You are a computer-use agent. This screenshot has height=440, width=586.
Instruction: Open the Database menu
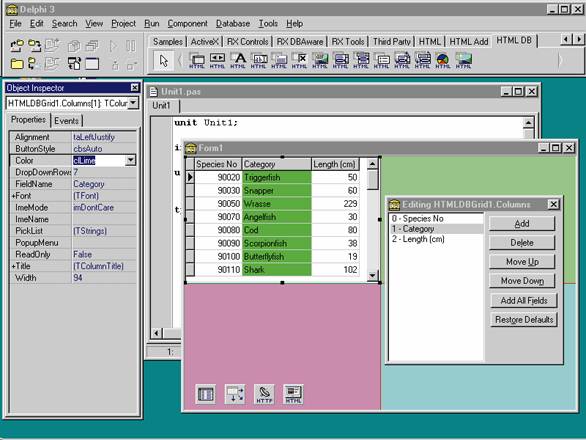[233, 24]
